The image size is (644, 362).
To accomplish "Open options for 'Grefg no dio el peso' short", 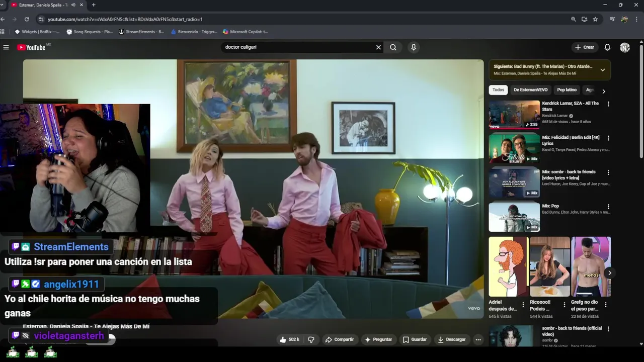I will click(606, 305).
